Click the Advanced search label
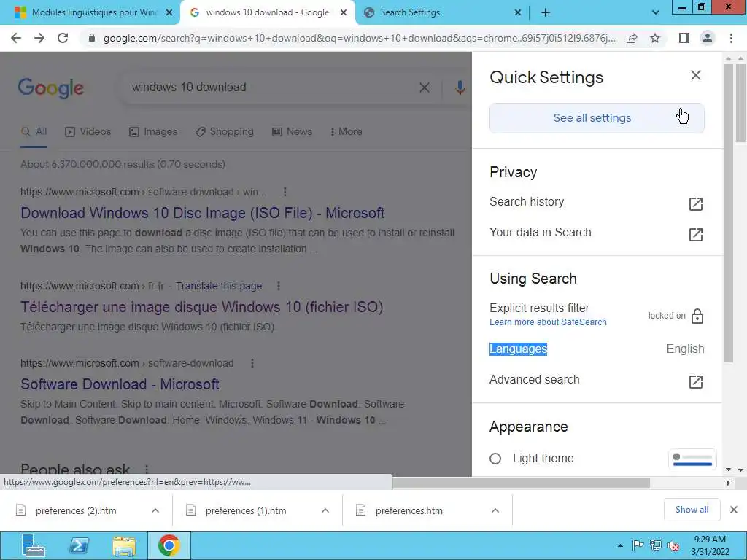 point(535,379)
